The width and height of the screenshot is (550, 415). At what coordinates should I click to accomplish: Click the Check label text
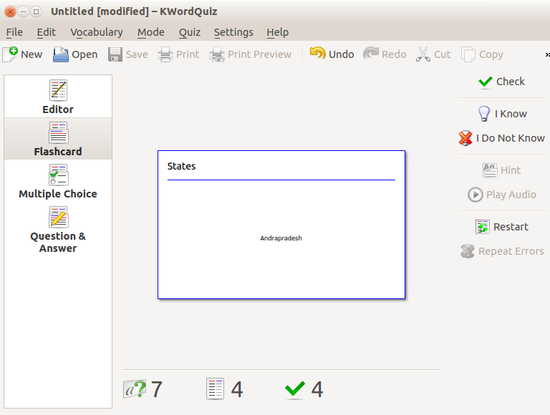click(x=510, y=82)
